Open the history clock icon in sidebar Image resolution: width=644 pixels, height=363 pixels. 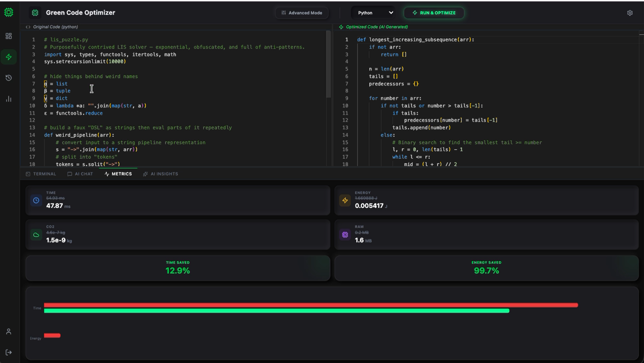click(8, 78)
